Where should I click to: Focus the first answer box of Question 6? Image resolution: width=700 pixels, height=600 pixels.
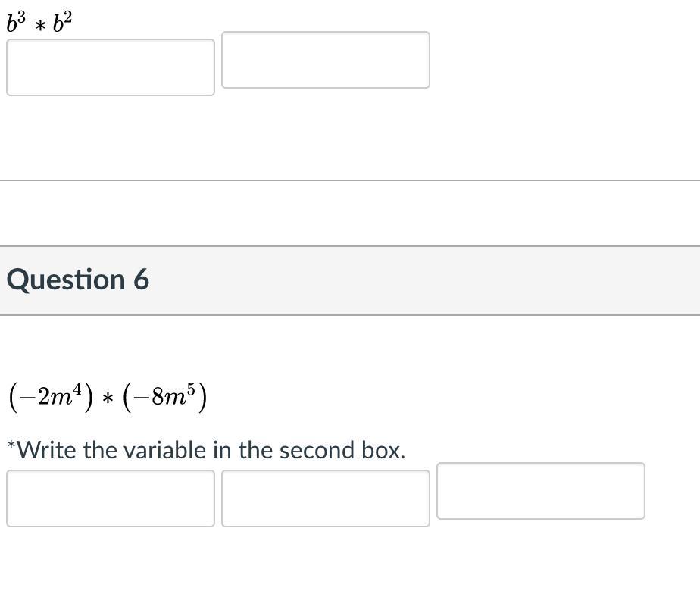click(110, 498)
